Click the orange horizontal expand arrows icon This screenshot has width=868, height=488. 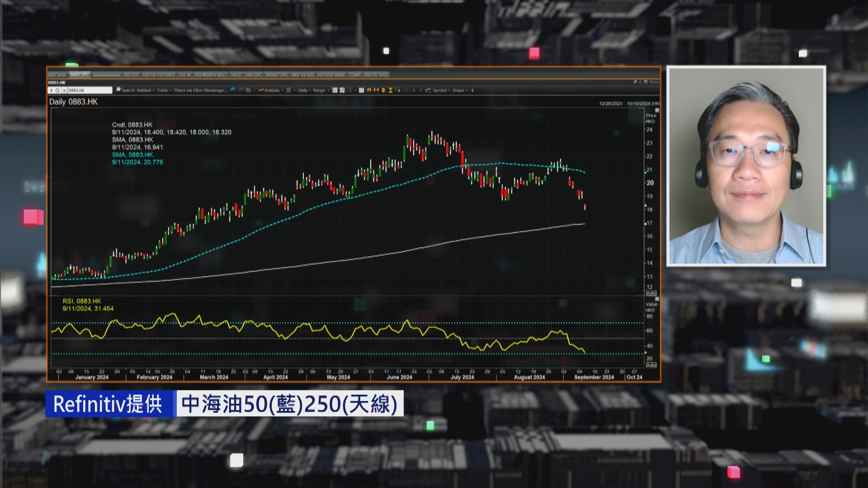[369, 90]
